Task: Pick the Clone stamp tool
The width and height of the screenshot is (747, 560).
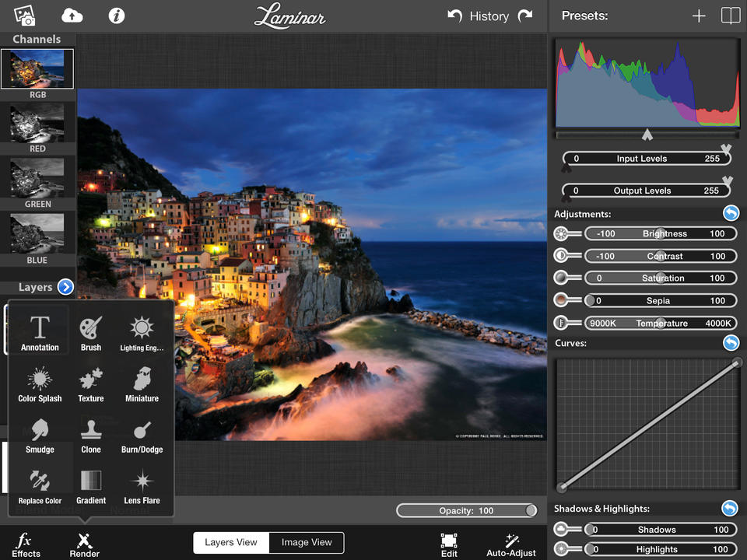Action: [90, 436]
